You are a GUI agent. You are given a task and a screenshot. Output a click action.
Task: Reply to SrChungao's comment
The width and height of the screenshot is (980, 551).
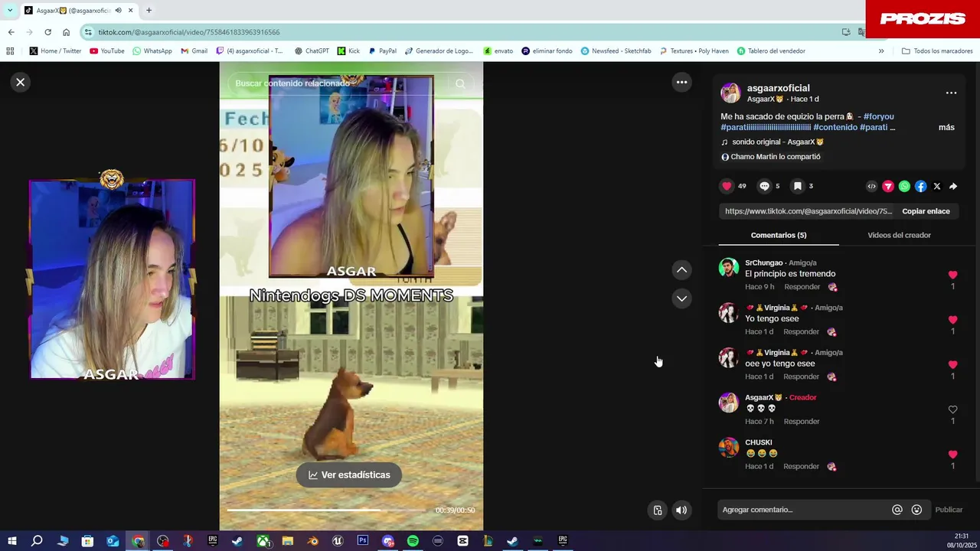pos(802,287)
